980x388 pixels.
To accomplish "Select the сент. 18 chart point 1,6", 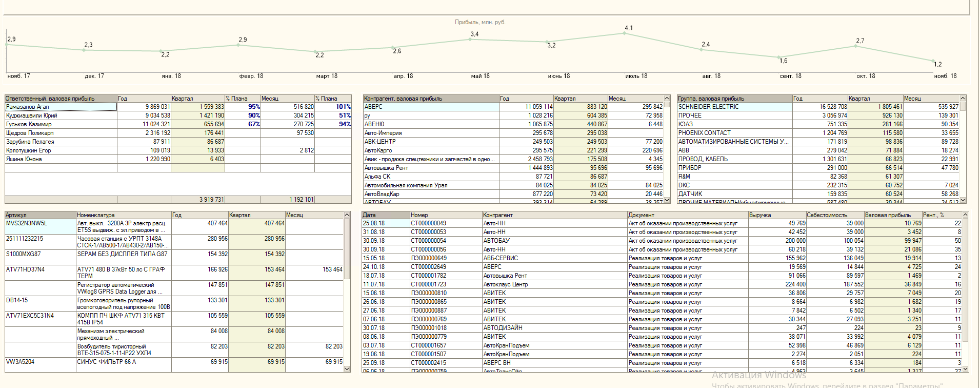I will tap(778, 57).
